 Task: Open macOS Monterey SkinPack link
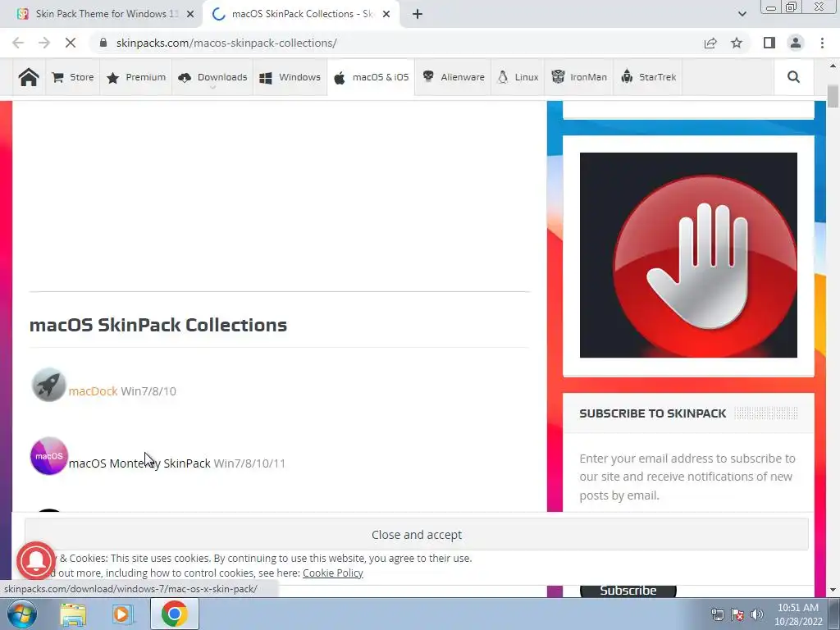coord(139,463)
